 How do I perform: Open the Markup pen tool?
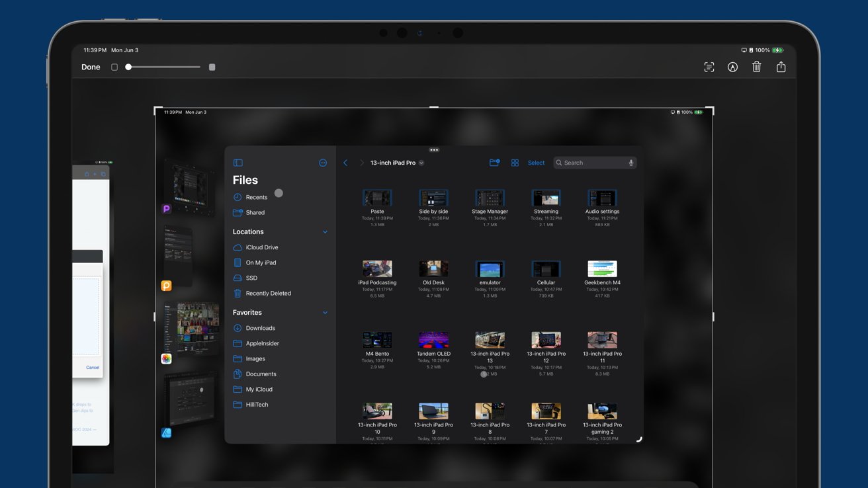click(732, 67)
